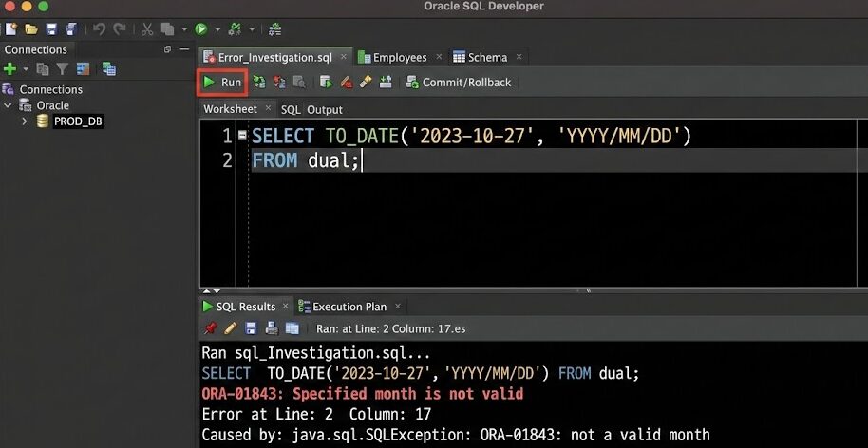Clear the worksheet with the red eraser icon
This screenshot has height=448, width=868.
pyautogui.click(x=347, y=83)
